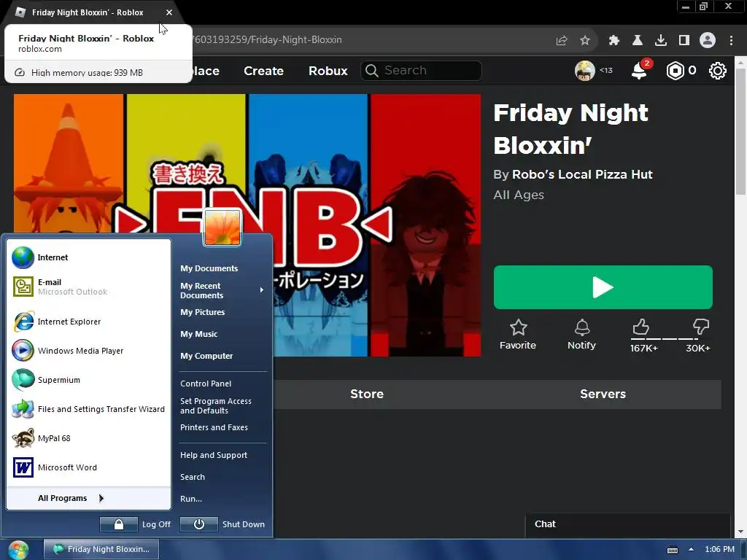Open Roblox settings gear

(718, 71)
